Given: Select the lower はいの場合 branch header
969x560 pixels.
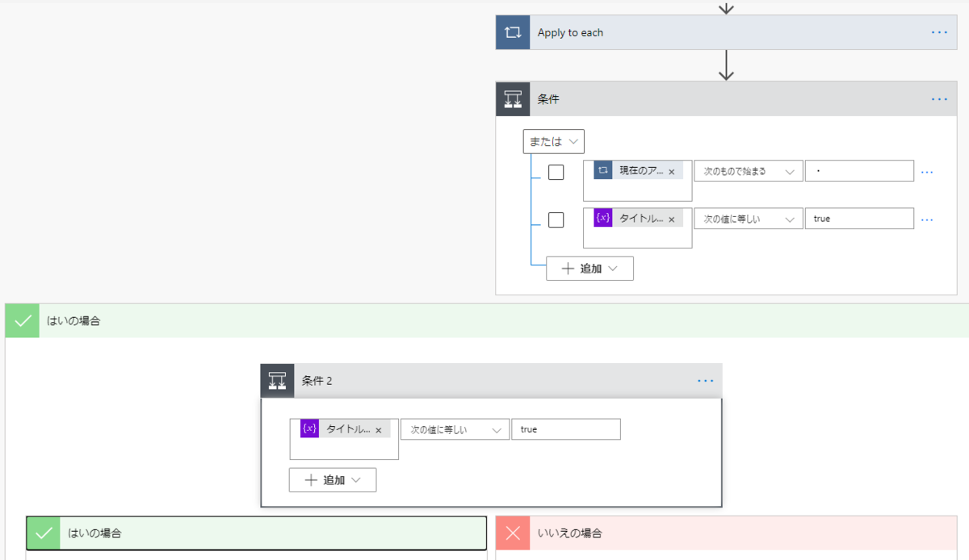Looking at the screenshot, I should click(x=257, y=533).
